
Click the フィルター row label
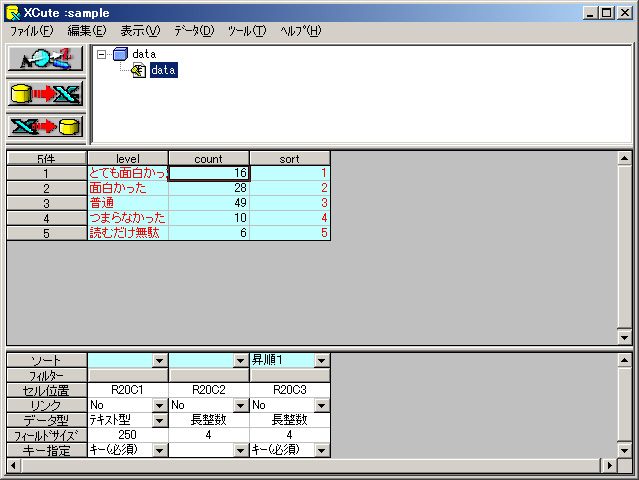(46, 375)
